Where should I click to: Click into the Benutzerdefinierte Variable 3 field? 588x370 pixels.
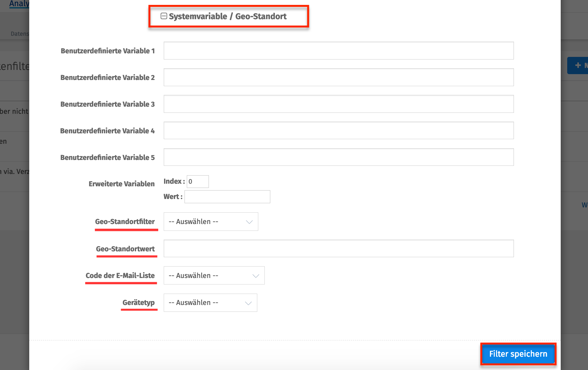(x=338, y=104)
